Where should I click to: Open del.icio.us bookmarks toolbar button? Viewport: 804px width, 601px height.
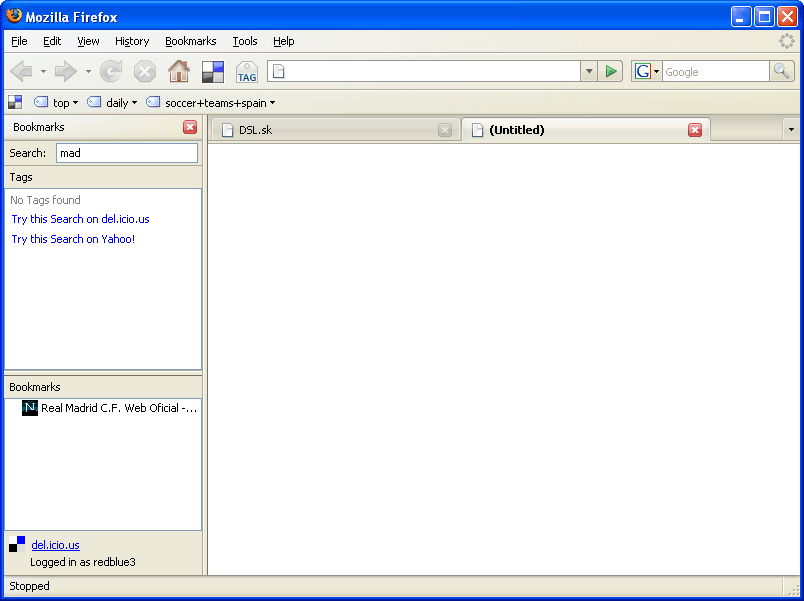[x=213, y=72]
